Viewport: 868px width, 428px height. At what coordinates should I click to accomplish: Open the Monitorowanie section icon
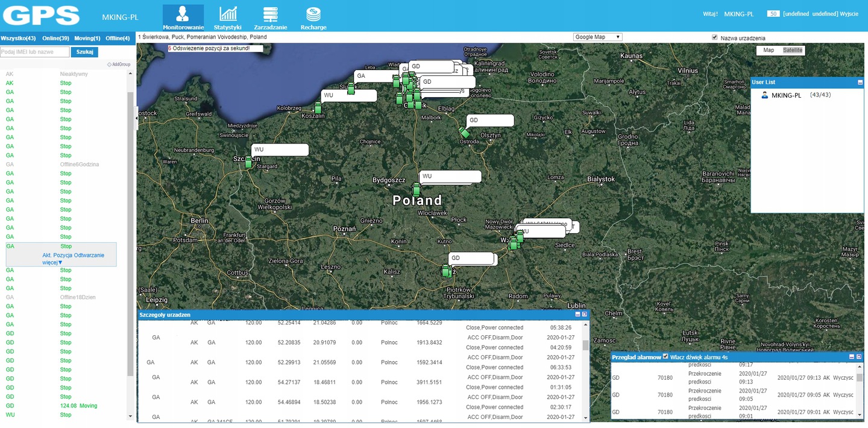[183, 14]
